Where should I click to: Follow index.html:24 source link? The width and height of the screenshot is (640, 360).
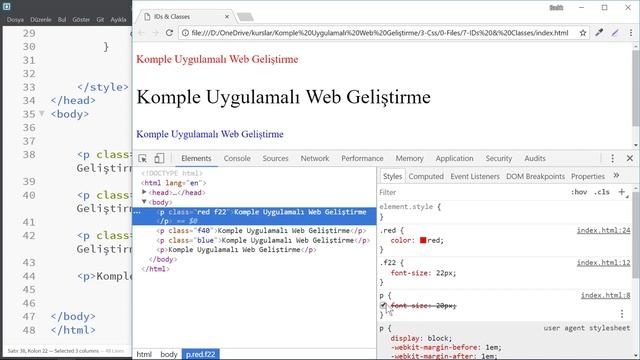pos(603,230)
